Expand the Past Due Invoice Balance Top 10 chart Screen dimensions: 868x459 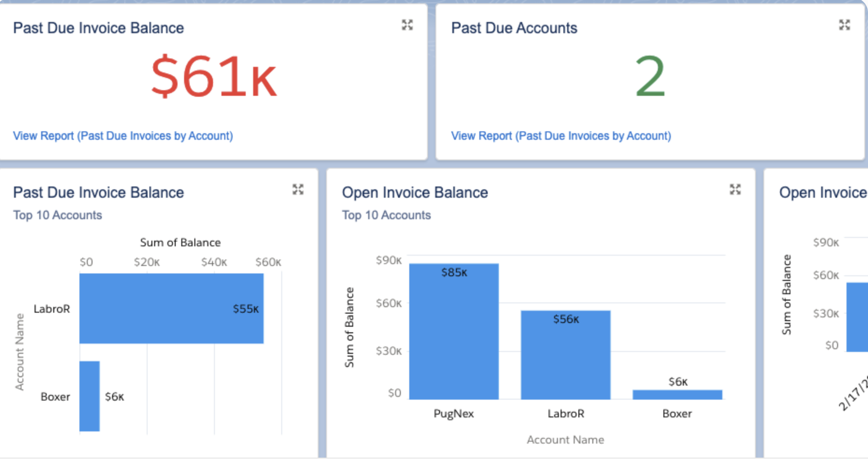(298, 189)
